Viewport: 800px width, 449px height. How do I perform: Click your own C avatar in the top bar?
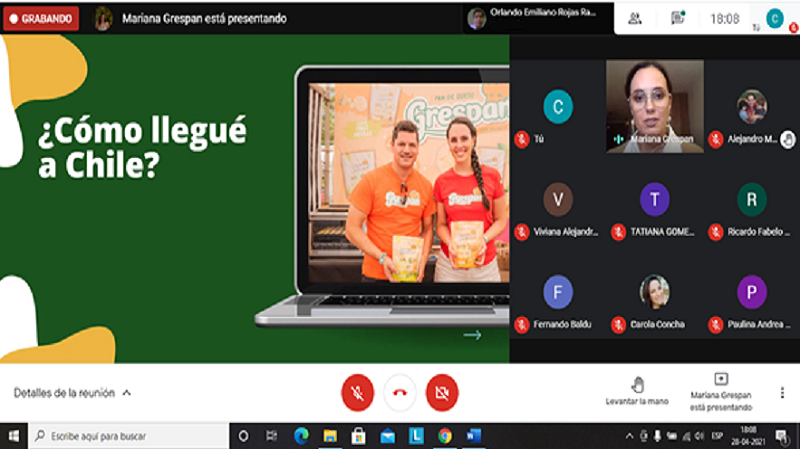(774, 18)
